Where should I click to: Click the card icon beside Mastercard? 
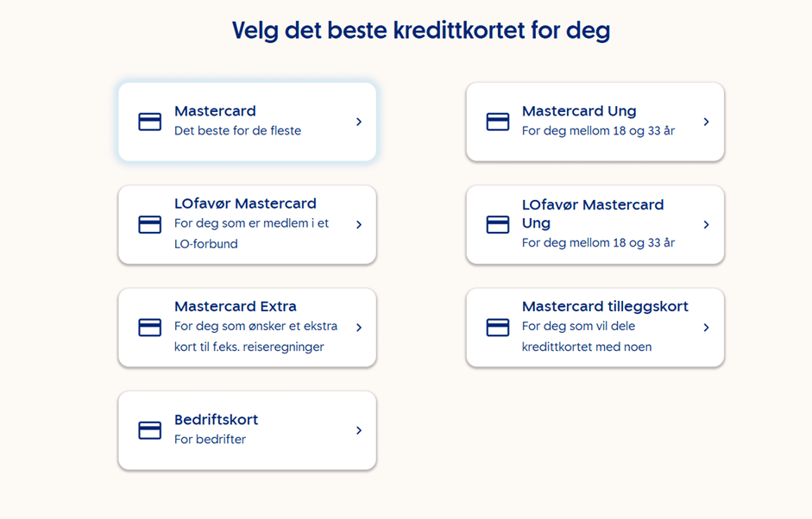pos(150,122)
